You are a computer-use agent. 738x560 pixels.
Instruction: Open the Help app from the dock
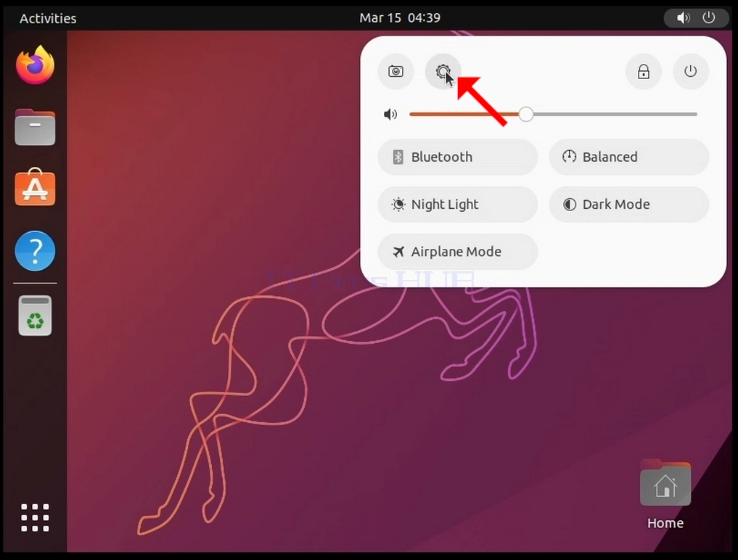[36, 251]
